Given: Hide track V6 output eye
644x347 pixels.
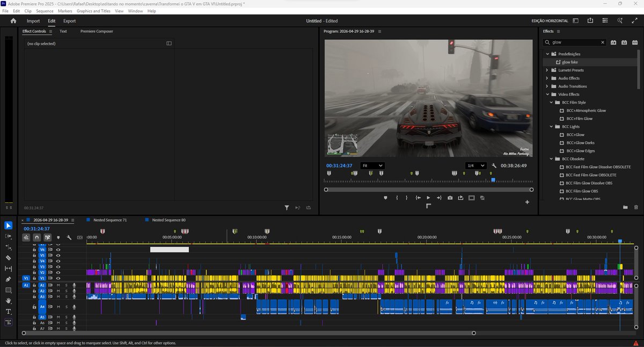Looking at the screenshot, I should coord(58,250).
